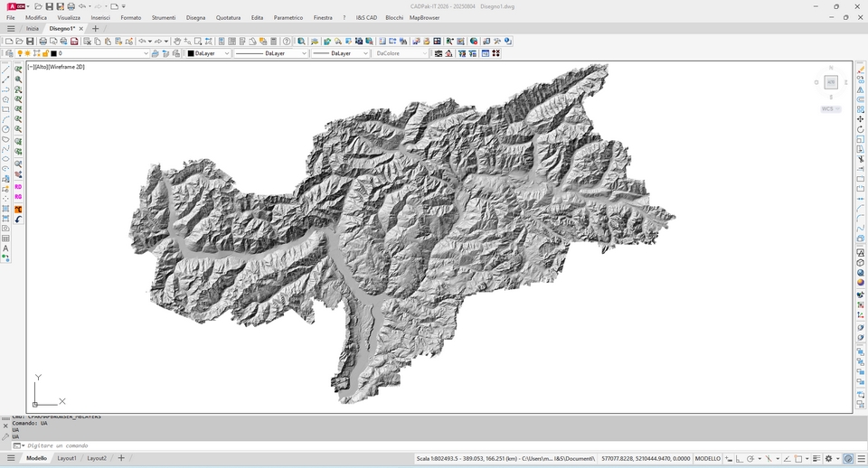Select the Line draw tool in left toolbar

(6, 70)
